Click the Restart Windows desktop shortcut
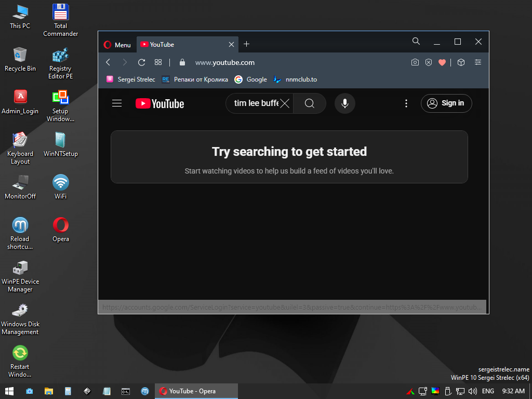532x399 pixels. [x=20, y=362]
